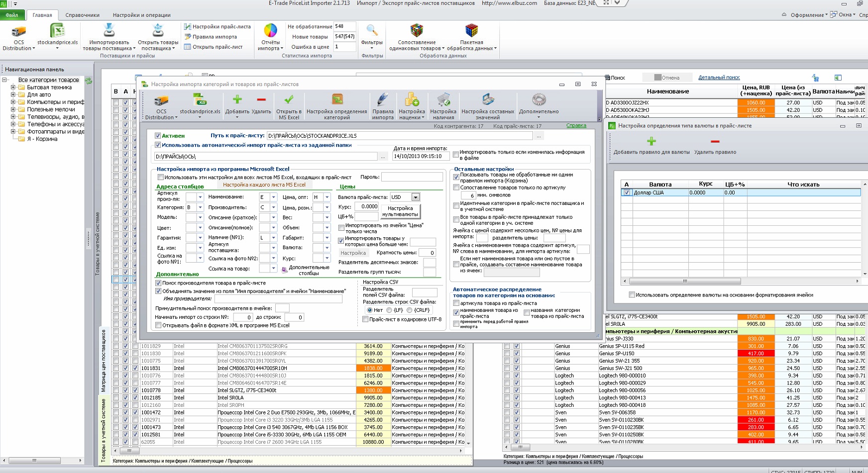Click the Путь к прайс-листу input field
Screen dimensions: 868x473
[400, 136]
